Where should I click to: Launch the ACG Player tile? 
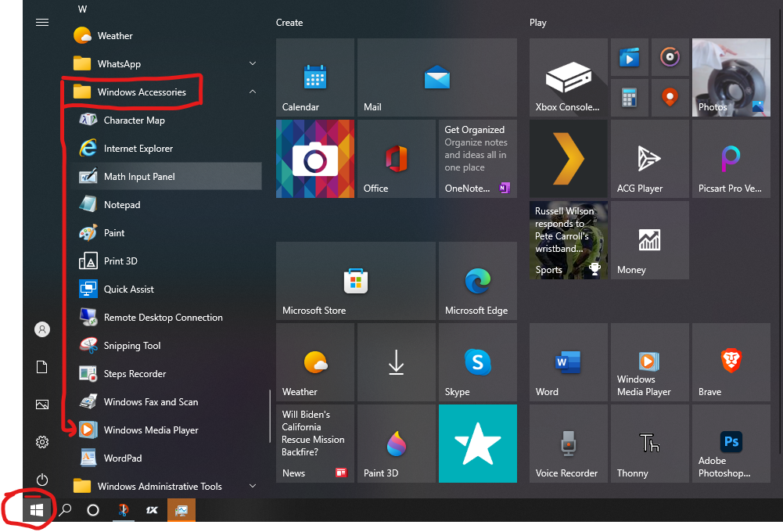coord(650,159)
